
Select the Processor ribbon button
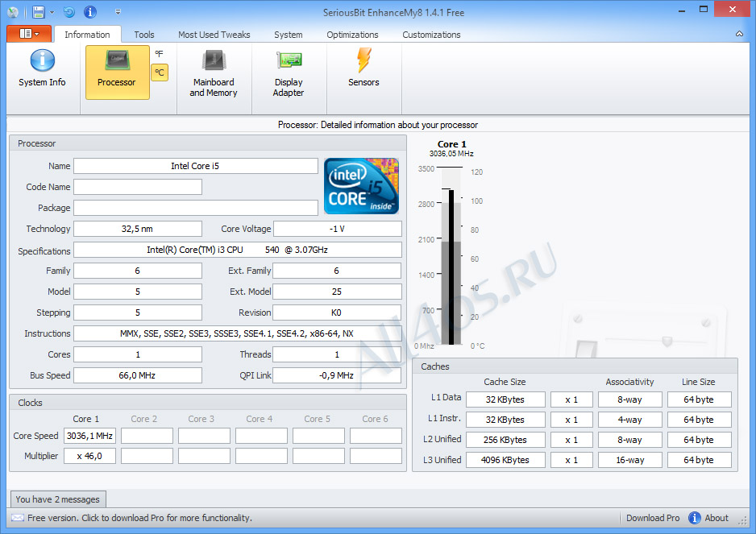(117, 72)
